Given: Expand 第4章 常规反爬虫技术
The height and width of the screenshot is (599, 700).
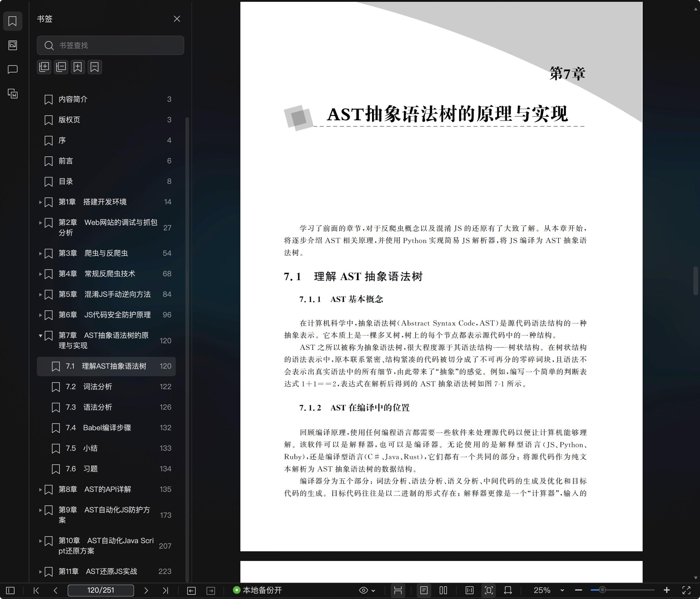Looking at the screenshot, I should coord(40,274).
